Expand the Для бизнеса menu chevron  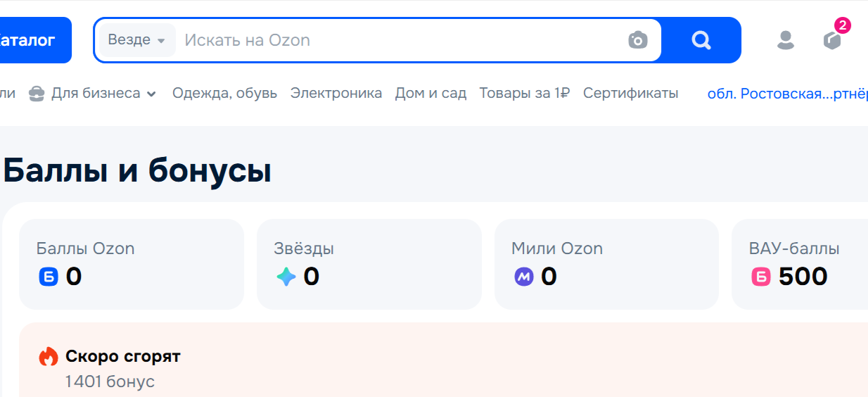[151, 94]
